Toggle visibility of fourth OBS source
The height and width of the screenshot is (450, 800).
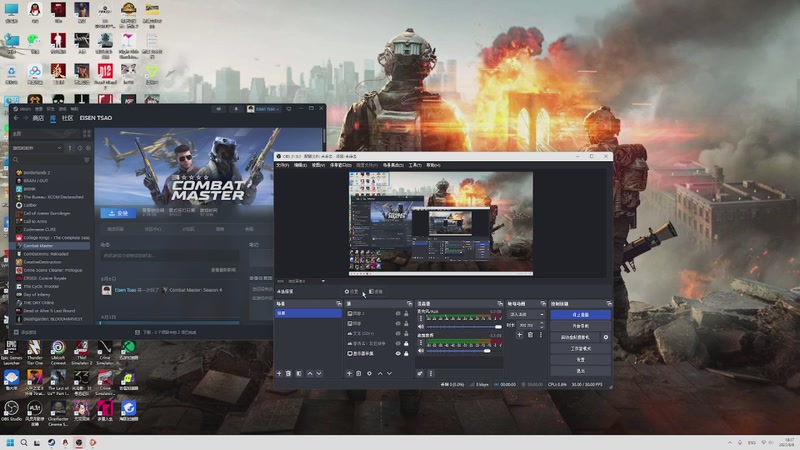(398, 343)
